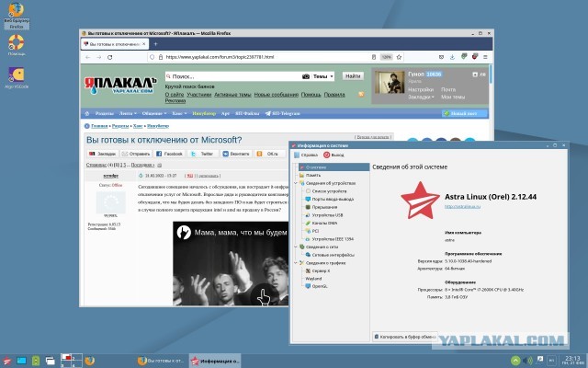
Task: Switch to the Firefox page tab
Action: click(x=114, y=44)
